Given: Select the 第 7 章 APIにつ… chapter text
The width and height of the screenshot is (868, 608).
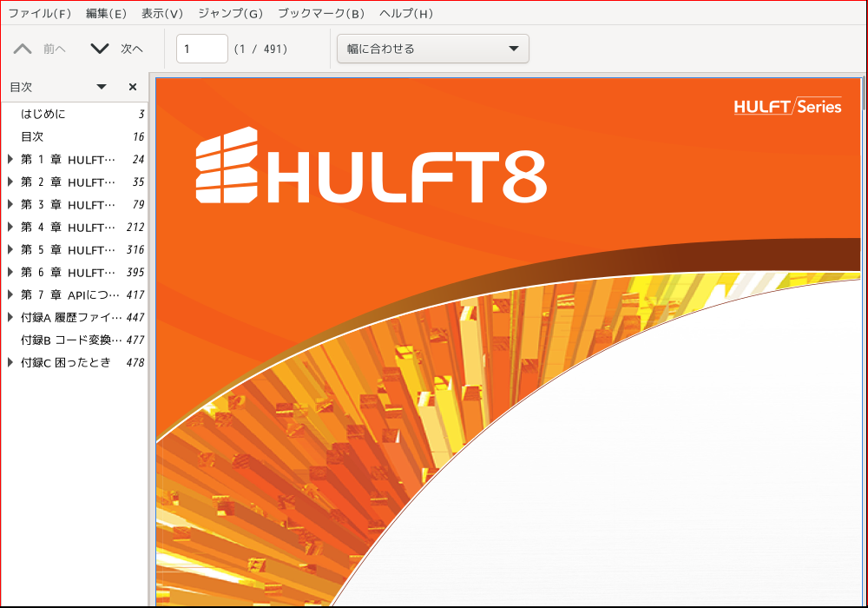Looking at the screenshot, I should coord(69,294).
